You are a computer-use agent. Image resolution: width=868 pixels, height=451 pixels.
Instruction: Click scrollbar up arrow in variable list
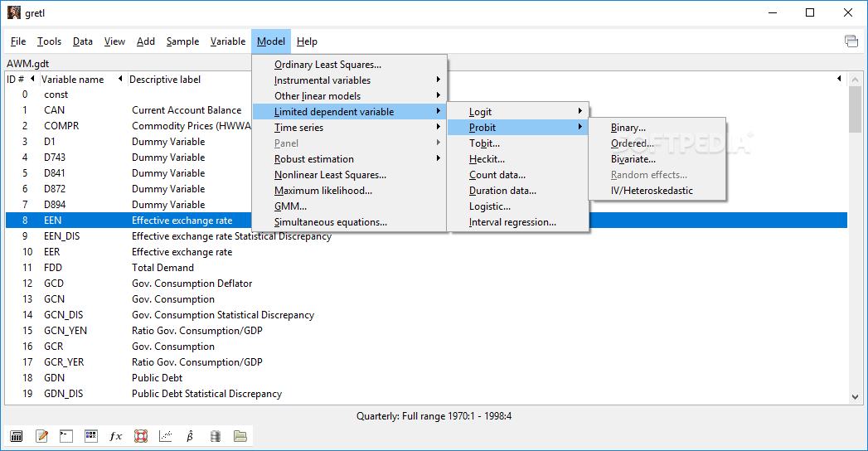[855, 79]
